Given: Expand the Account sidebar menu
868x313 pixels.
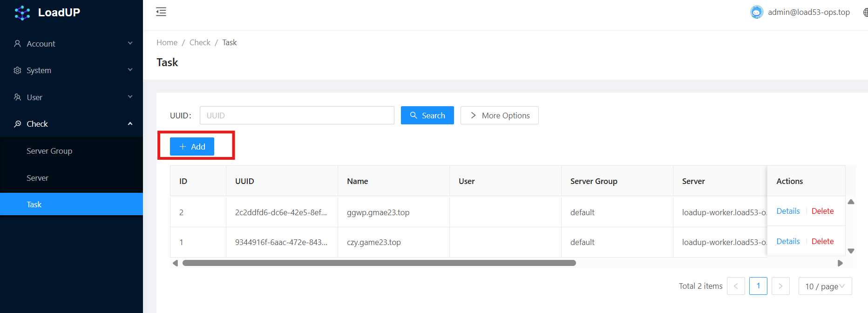Looking at the screenshot, I should 71,44.
